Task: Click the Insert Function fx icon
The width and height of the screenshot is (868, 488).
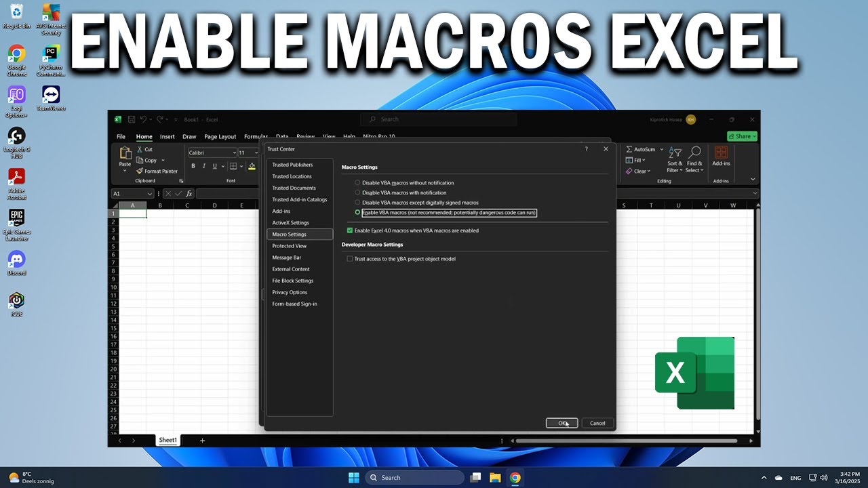Action: pyautogui.click(x=189, y=194)
